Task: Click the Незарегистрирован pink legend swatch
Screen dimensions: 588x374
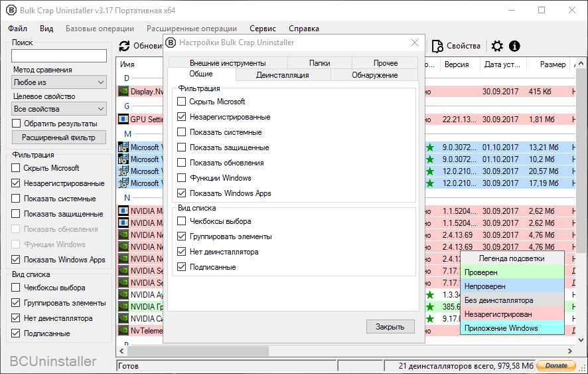Action: click(512, 314)
